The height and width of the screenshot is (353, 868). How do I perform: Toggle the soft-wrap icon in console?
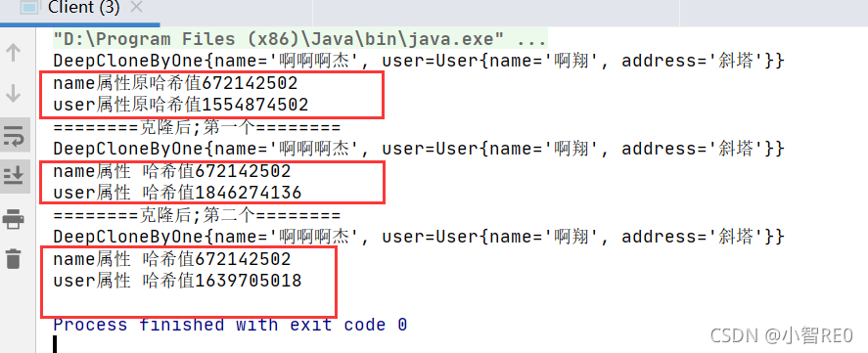pos(14,135)
